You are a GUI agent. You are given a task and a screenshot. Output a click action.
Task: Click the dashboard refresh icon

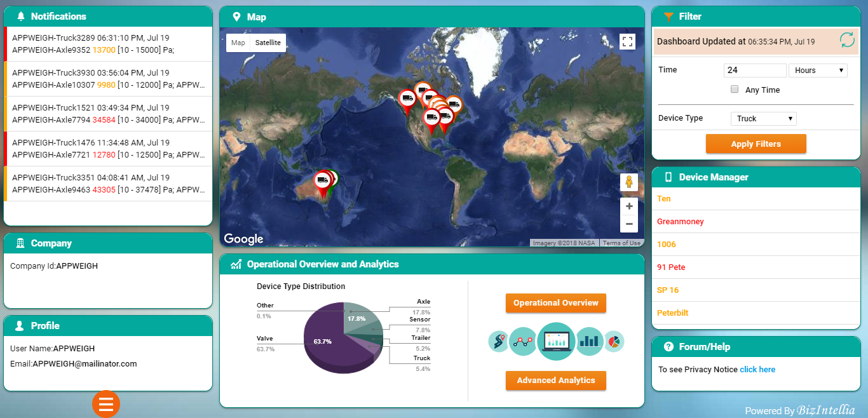[847, 40]
